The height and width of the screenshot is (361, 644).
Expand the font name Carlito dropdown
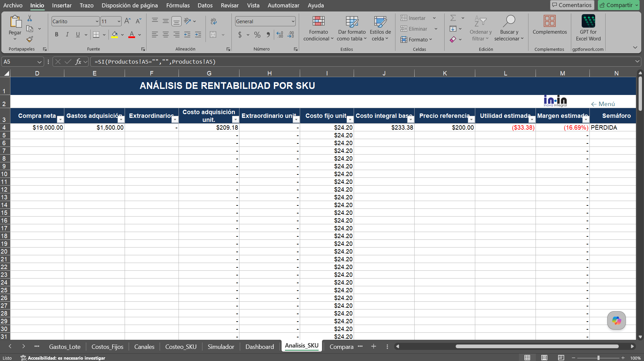97,21
